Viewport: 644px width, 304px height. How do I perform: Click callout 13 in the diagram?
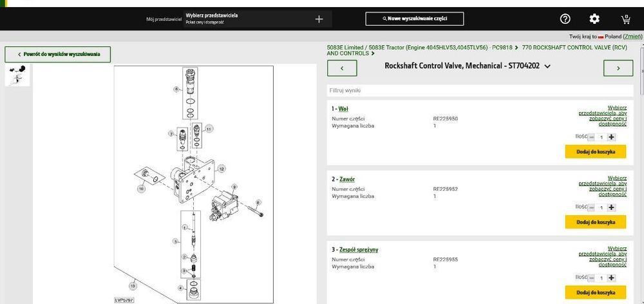tap(133, 285)
